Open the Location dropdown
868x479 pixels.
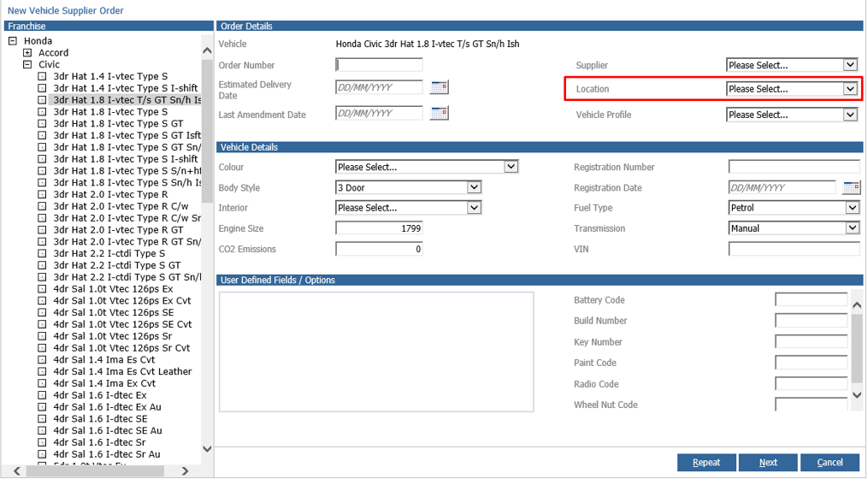click(792, 89)
